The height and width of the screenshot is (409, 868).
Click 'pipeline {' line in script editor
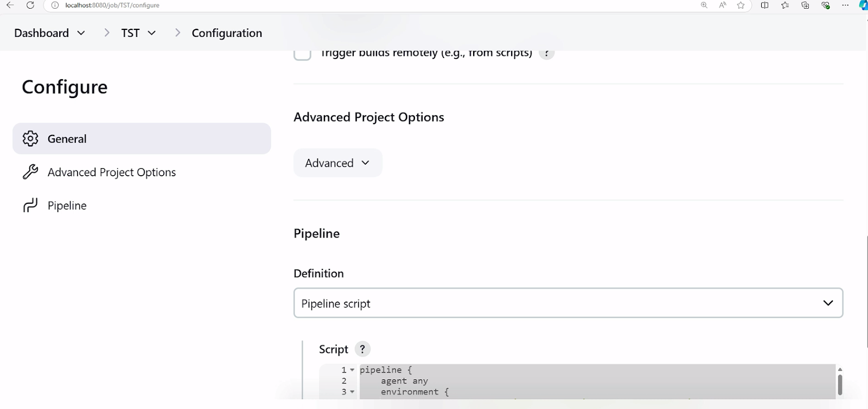click(386, 370)
